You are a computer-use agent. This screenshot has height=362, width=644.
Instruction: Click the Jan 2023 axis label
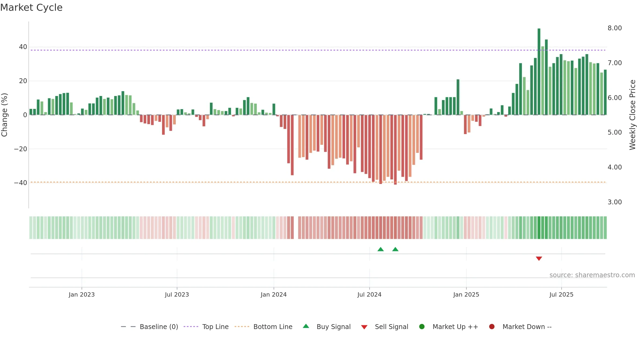coord(82,294)
